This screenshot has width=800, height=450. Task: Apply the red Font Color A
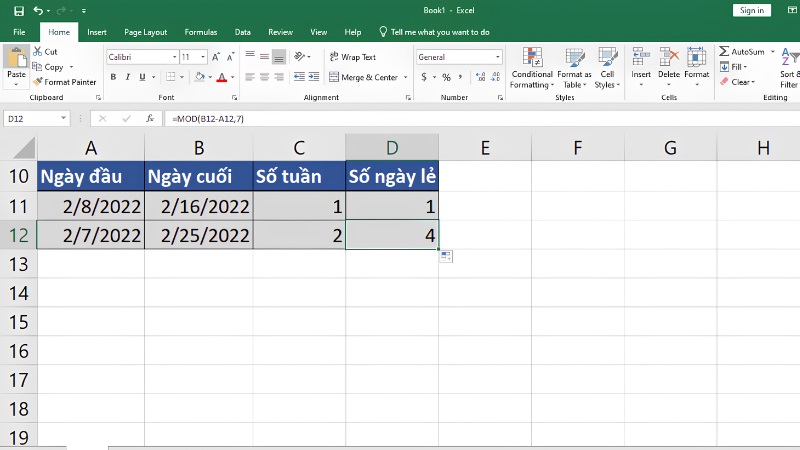pos(221,77)
